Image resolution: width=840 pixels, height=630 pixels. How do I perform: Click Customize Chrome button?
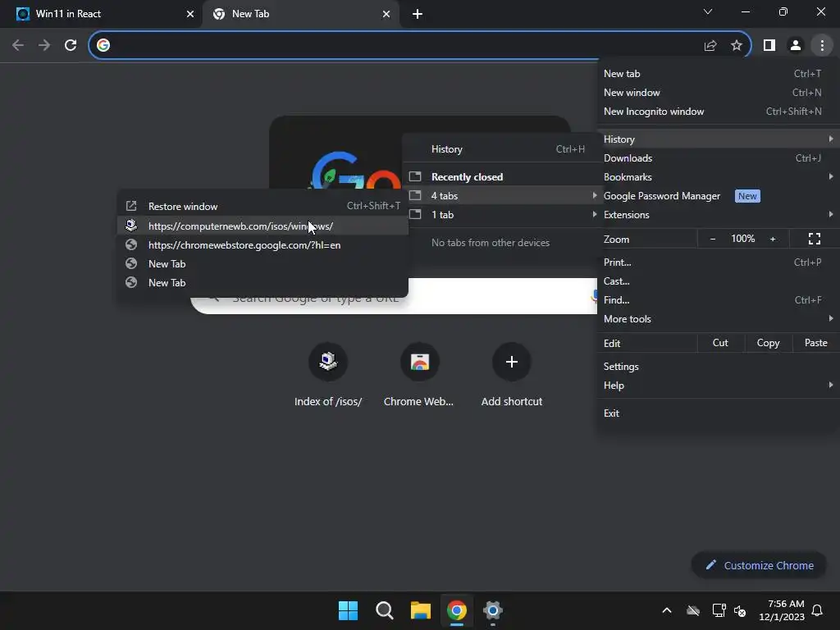tap(759, 565)
